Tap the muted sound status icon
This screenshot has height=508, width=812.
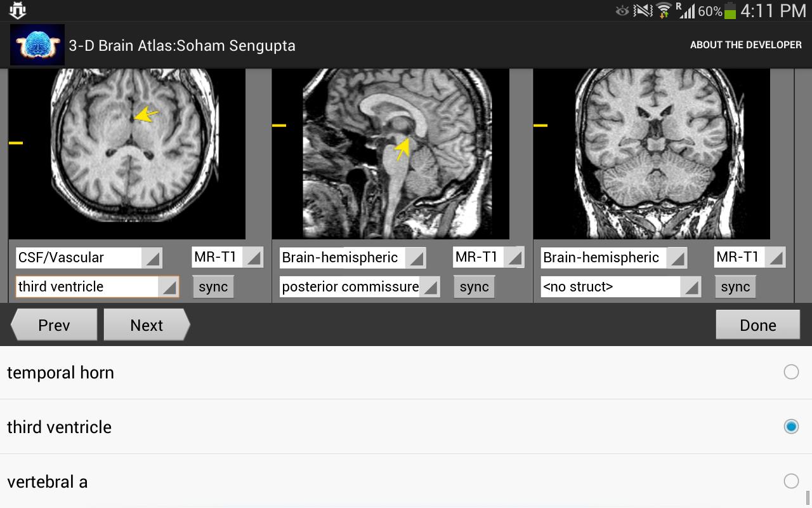point(643,11)
